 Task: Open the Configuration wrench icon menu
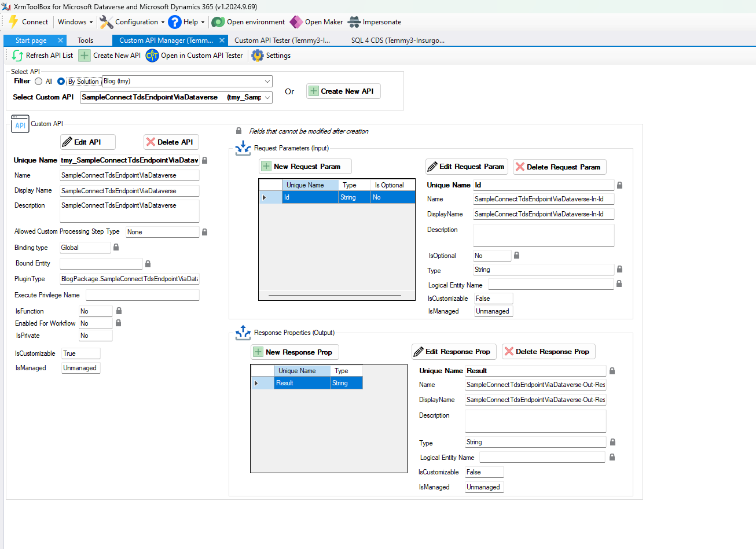[x=106, y=22]
